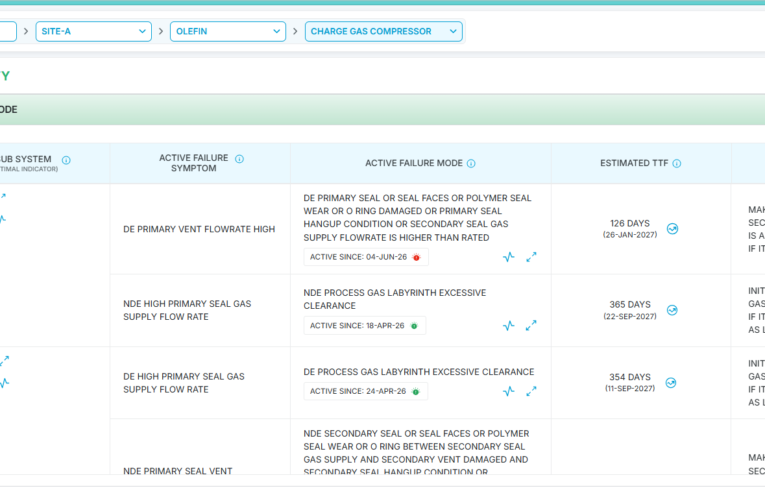The image size is (765, 495).
Task: Click 354 DAYS estimated TTF value
Action: pyautogui.click(x=630, y=377)
